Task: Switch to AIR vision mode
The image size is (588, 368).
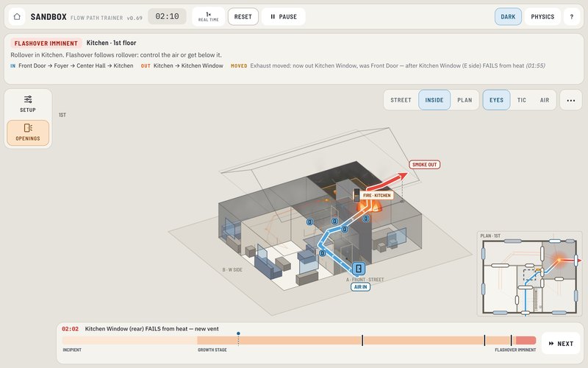Action: (x=545, y=100)
